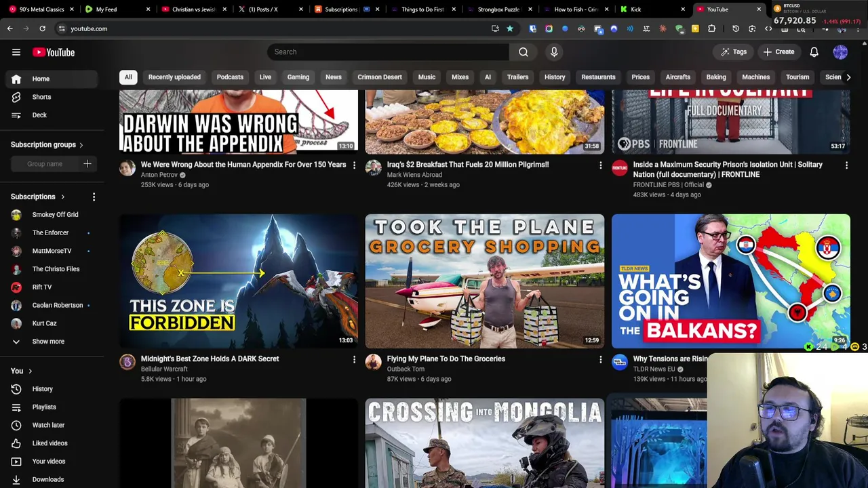Click the Tags button
Image resolution: width=868 pixels, height=488 pixels.
(x=734, y=52)
